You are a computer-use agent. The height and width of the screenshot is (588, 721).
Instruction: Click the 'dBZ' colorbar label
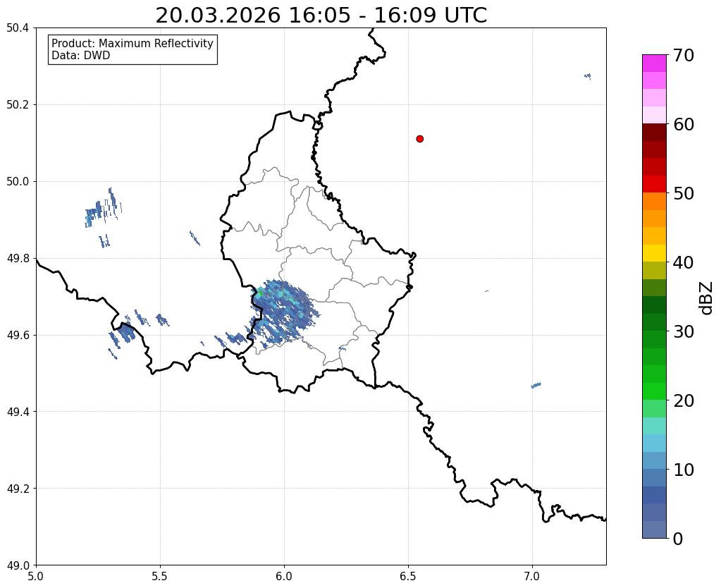[x=707, y=298]
